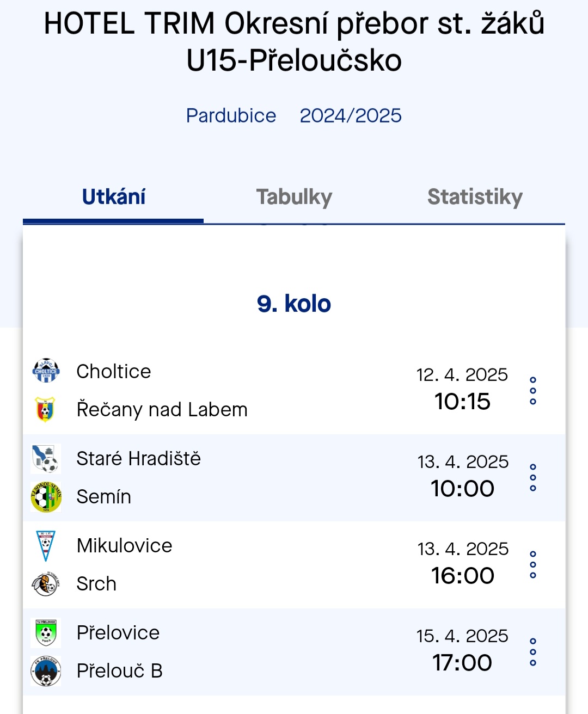Screen dimensions: 588x714
Task: Open the 2024/2025 season link
Action: [x=351, y=115]
